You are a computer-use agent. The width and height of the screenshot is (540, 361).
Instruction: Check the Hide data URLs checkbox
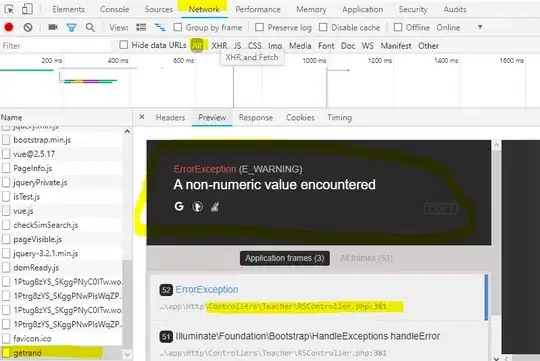[123, 45]
